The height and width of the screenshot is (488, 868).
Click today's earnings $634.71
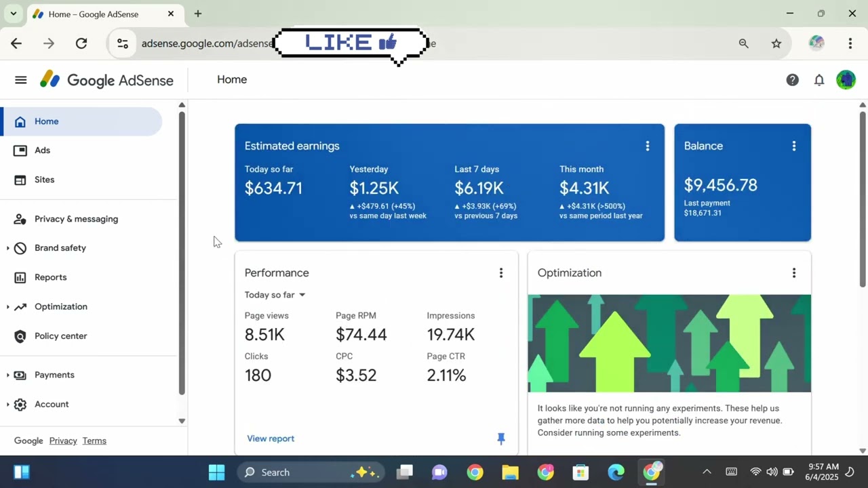click(273, 188)
